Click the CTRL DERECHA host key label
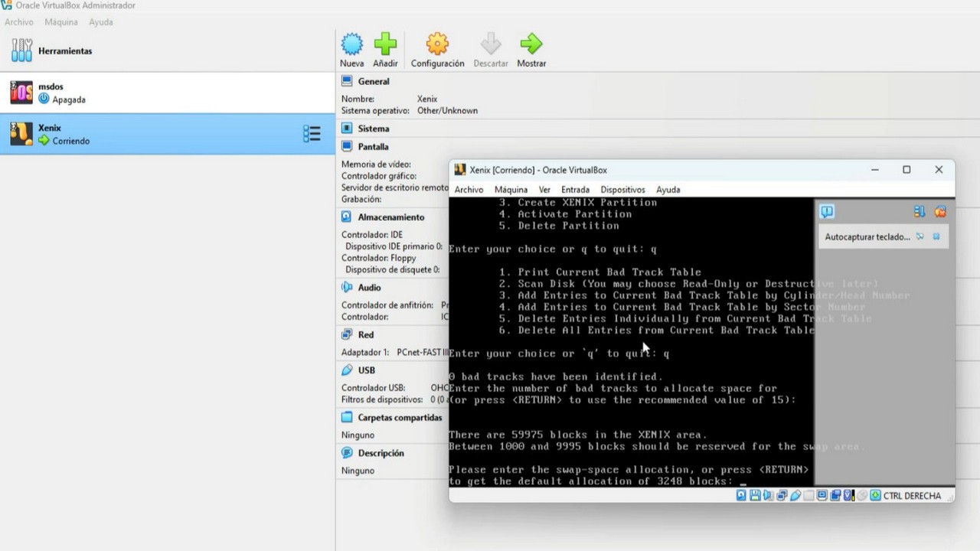 912,496
